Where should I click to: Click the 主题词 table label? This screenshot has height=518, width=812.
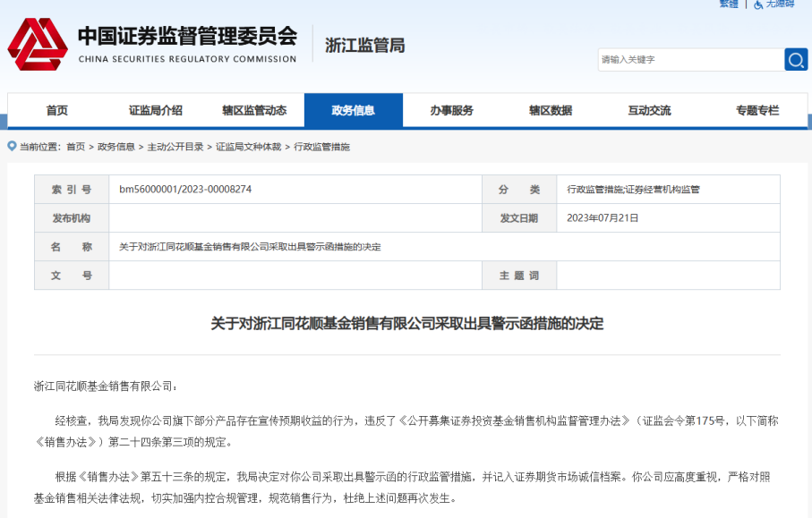tap(519, 276)
